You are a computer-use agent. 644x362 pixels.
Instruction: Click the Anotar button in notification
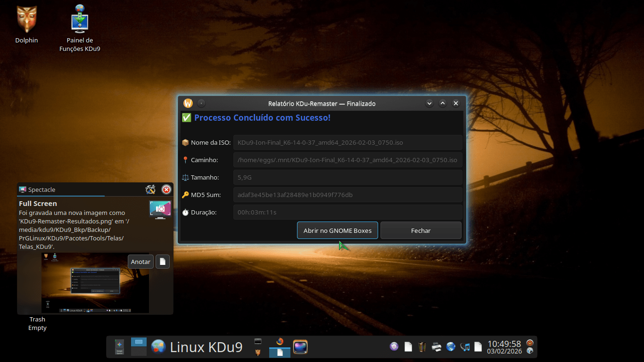coord(140,262)
